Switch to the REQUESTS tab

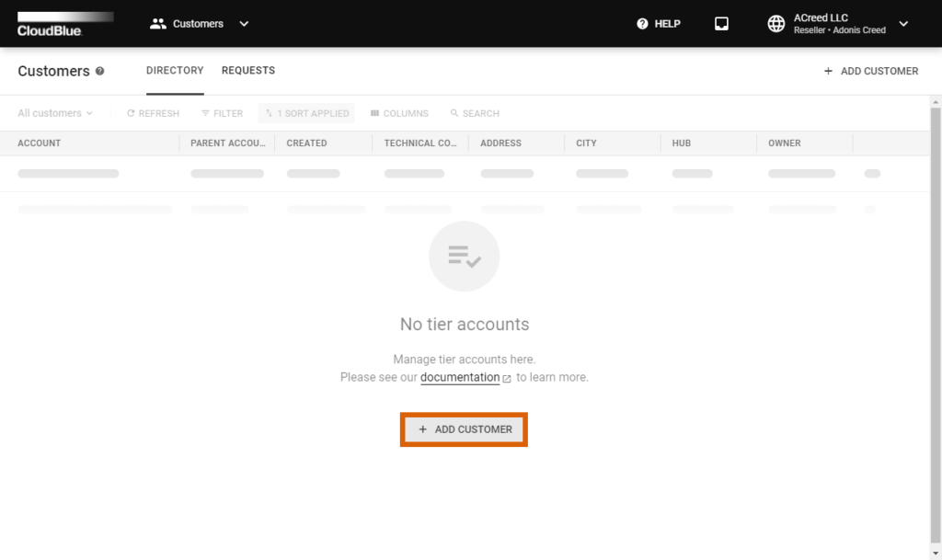point(247,70)
